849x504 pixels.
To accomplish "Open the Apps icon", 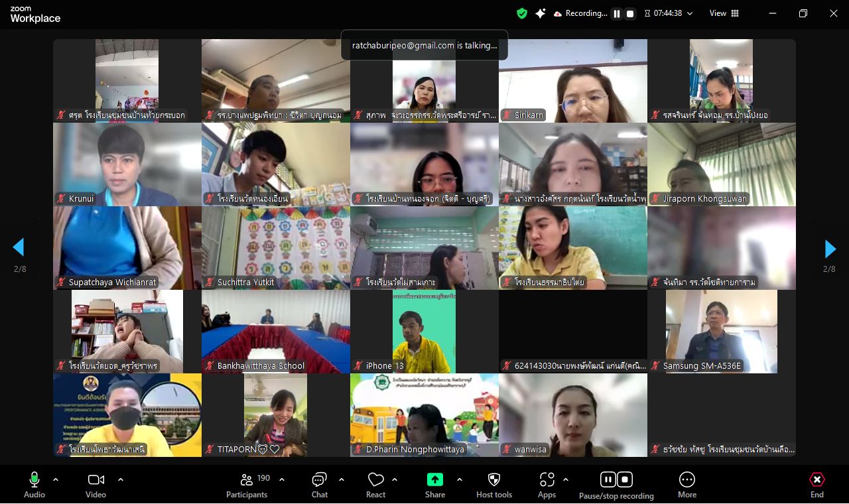I will pos(547,485).
